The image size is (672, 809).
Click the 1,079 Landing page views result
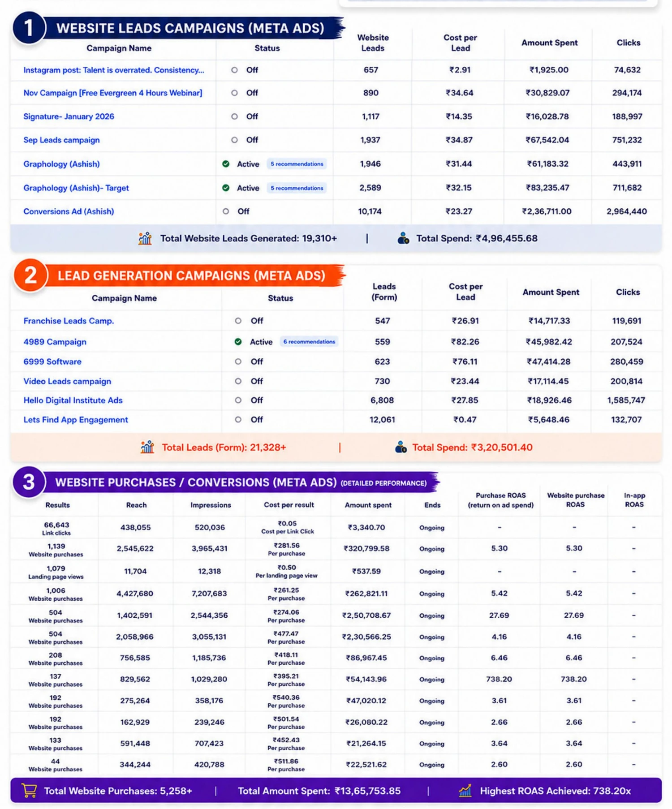point(56,572)
